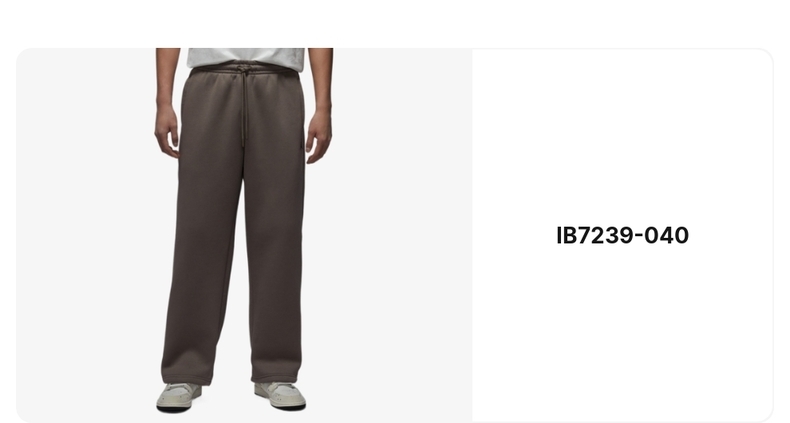Click the model's hand on the right side
The height and width of the screenshot is (423, 790).
tap(319, 135)
